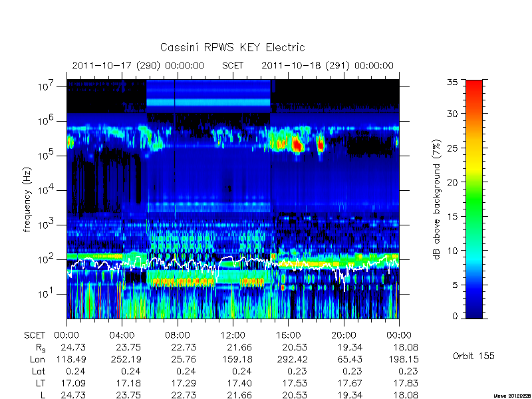
Task: Click the '04:00' SCET time label
Action: [x=122, y=336]
